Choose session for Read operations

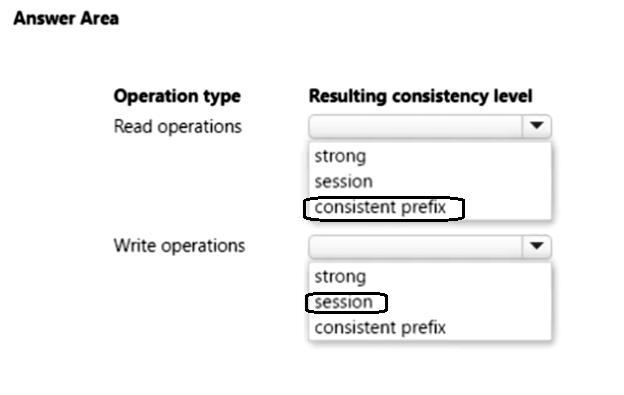point(343,182)
